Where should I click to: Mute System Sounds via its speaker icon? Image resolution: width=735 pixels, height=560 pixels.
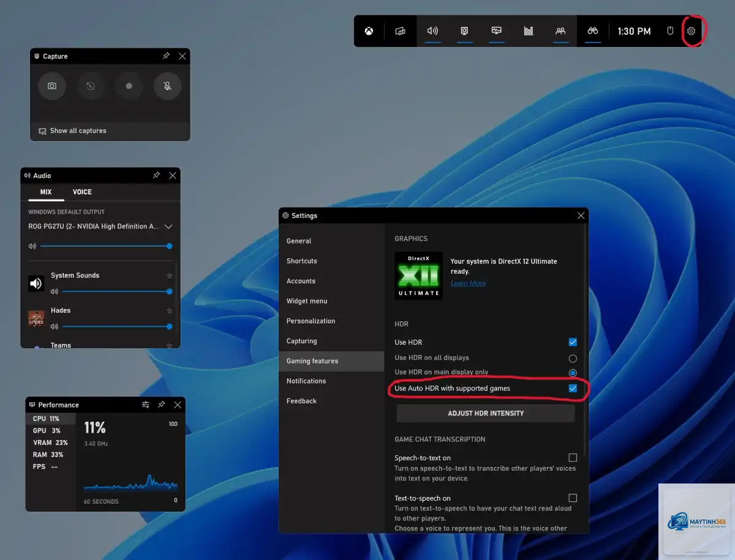54,291
